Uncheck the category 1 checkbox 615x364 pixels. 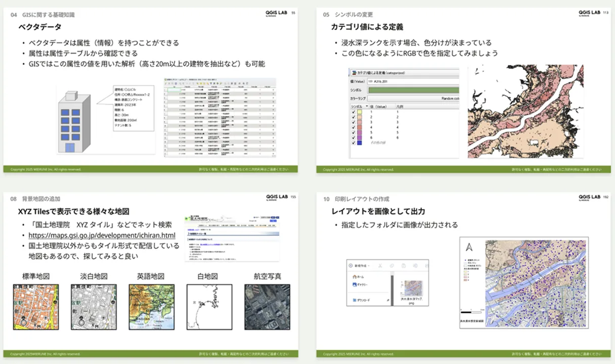pos(353,112)
